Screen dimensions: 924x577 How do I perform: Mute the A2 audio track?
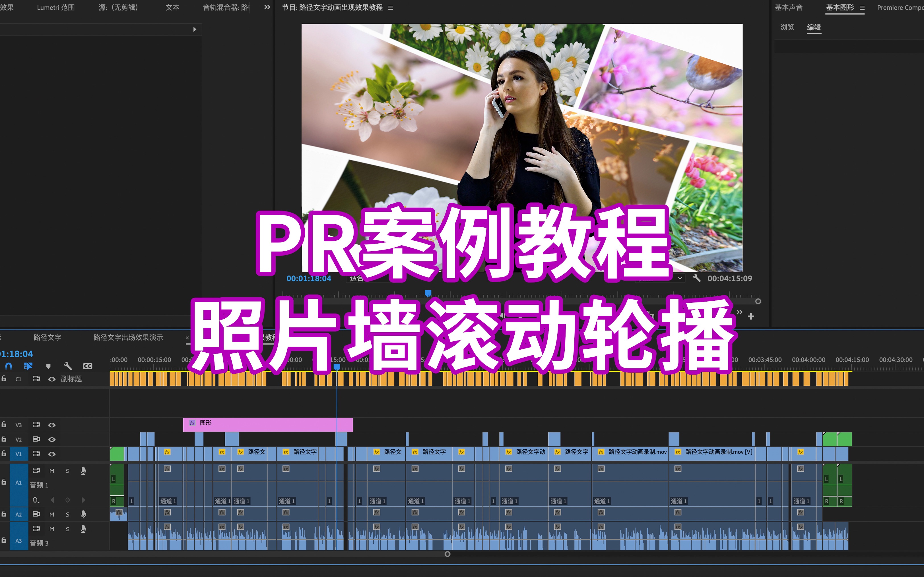click(52, 514)
